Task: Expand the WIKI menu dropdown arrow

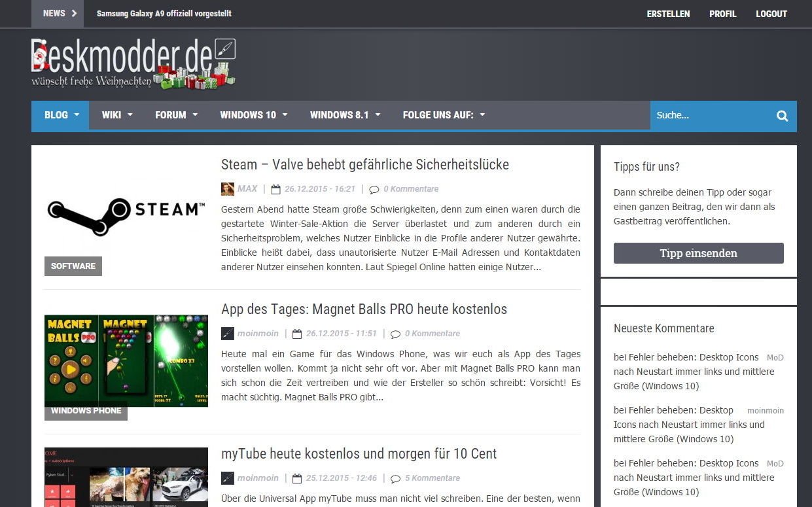Action: (x=130, y=114)
